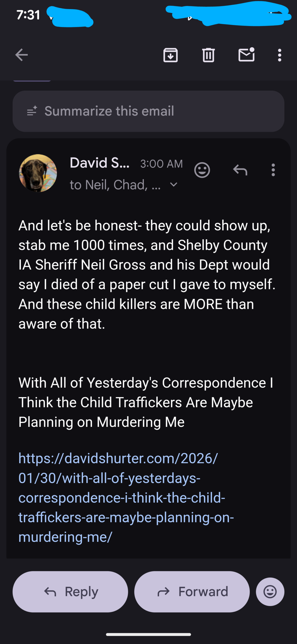Open the top toolbar overflow menu
The width and height of the screenshot is (297, 644).
[x=279, y=55]
